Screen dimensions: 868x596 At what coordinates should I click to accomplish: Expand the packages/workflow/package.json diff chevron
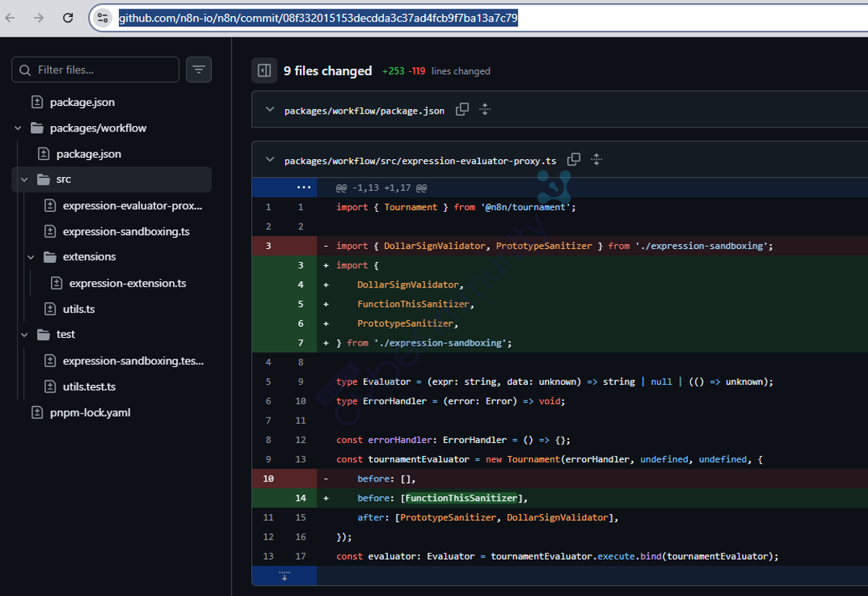click(x=270, y=110)
